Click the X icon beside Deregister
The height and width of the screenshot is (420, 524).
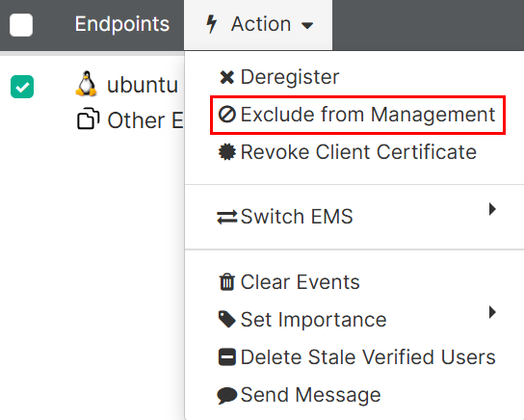coord(227,77)
